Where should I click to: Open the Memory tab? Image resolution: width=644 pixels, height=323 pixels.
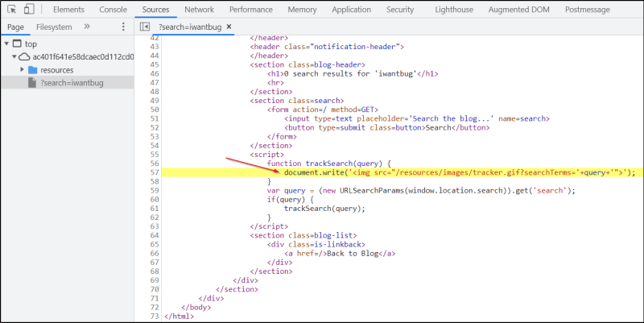click(302, 10)
